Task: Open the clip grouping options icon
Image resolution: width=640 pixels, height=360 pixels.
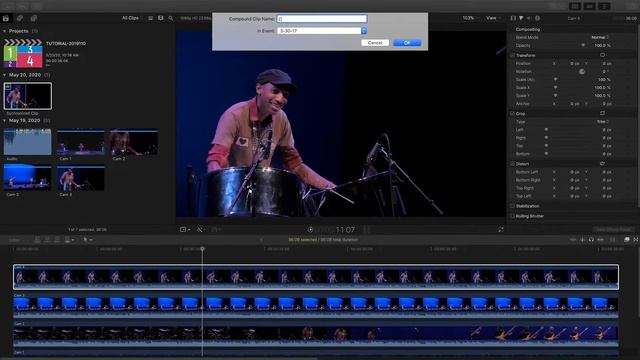Action: tap(160, 18)
